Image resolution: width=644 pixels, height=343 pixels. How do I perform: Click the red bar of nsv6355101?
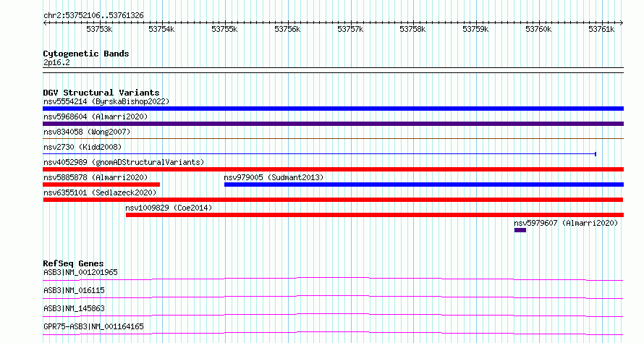point(333,200)
